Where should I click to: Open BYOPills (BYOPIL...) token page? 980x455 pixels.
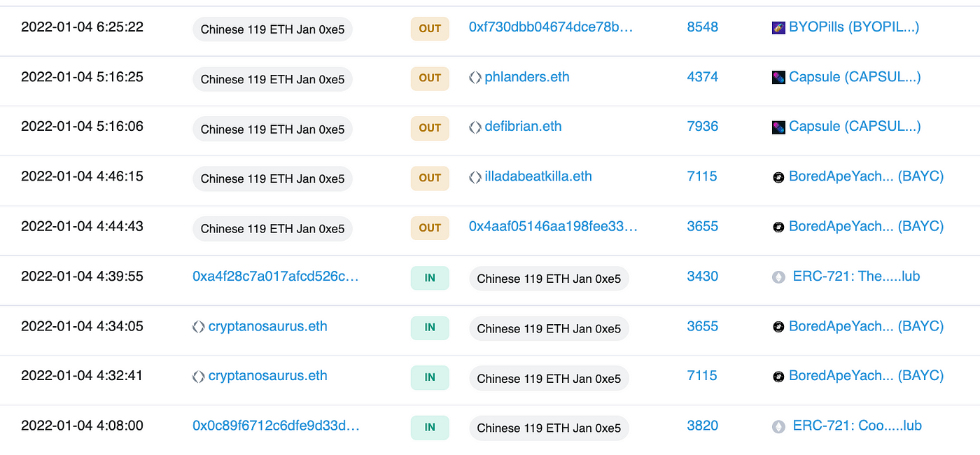(x=854, y=27)
